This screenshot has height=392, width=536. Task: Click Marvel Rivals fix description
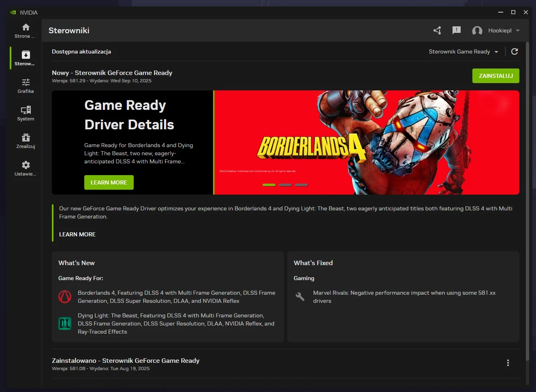[x=404, y=297]
